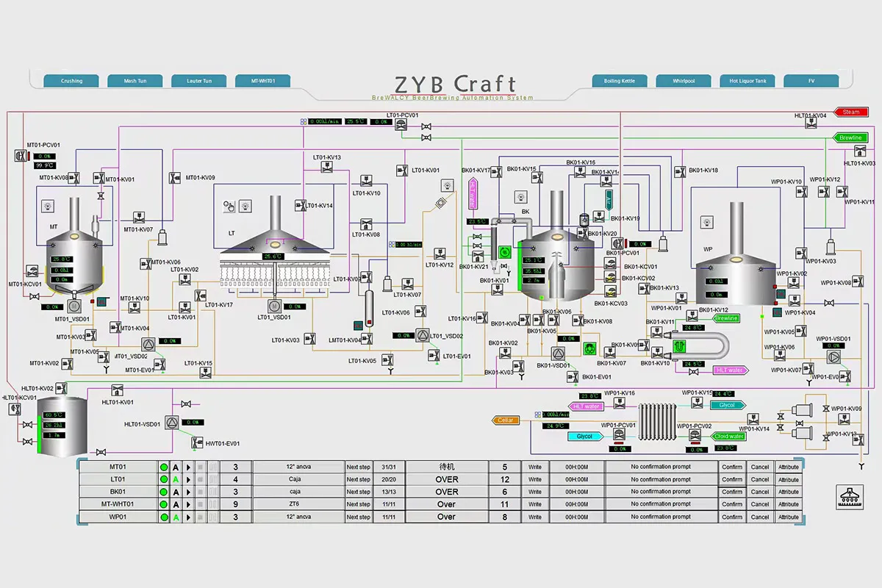Select the BK01-VSD01 pump icon
The width and height of the screenshot is (882, 588).
click(557, 352)
